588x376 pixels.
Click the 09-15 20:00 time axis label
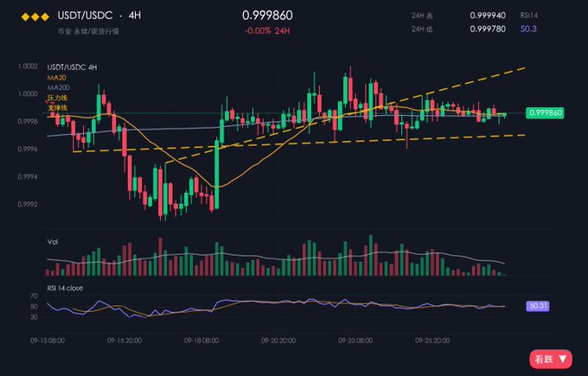click(125, 341)
